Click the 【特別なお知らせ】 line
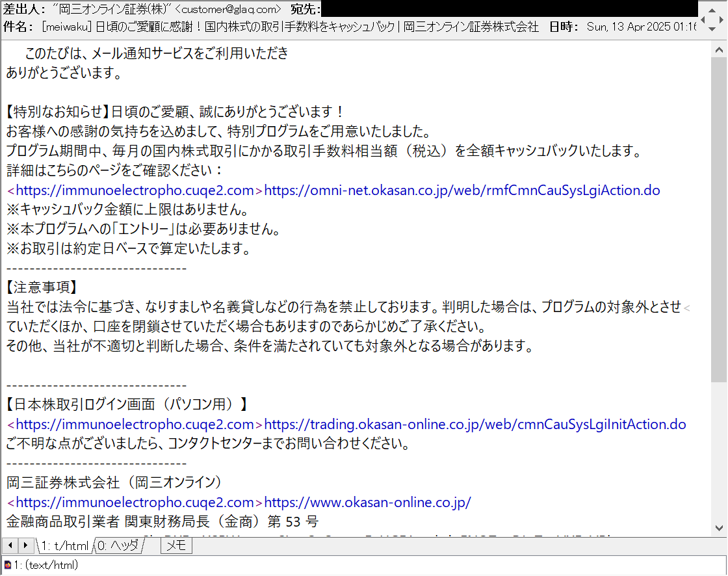The height and width of the screenshot is (576, 728). pyautogui.click(x=175, y=111)
